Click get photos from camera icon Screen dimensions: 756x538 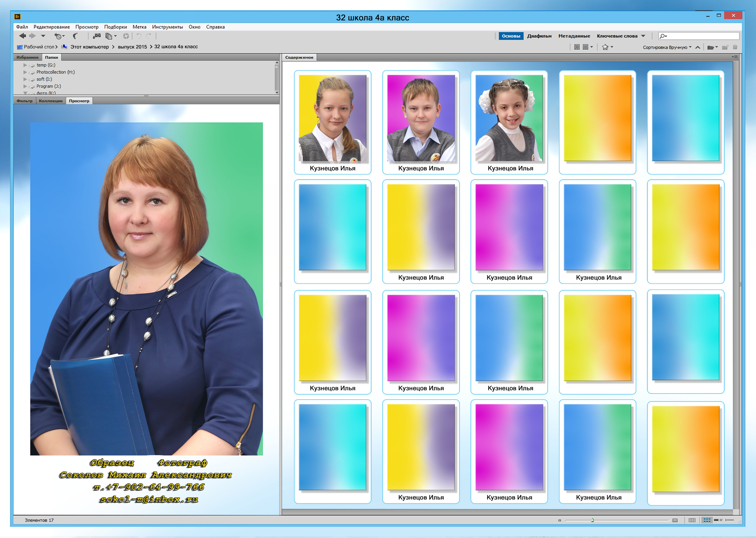(x=97, y=36)
